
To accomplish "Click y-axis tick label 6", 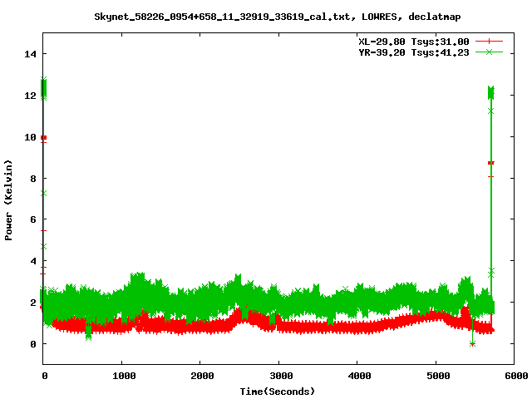I will pos(33,219).
